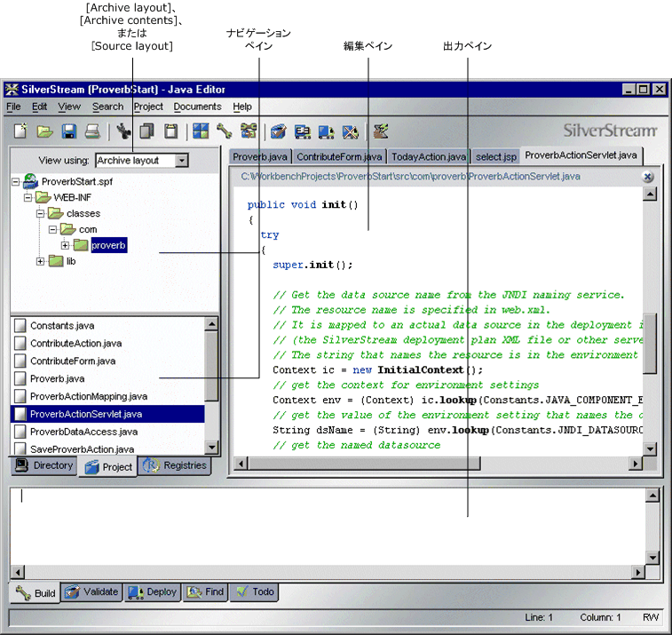The image size is (672, 635).
Task: Click the New file toolbar icon
Action: point(20,131)
